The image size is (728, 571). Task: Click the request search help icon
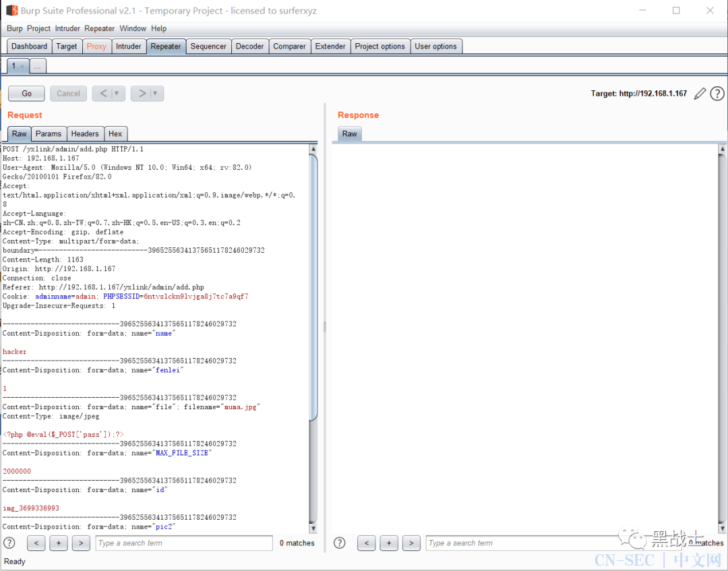pos(9,543)
